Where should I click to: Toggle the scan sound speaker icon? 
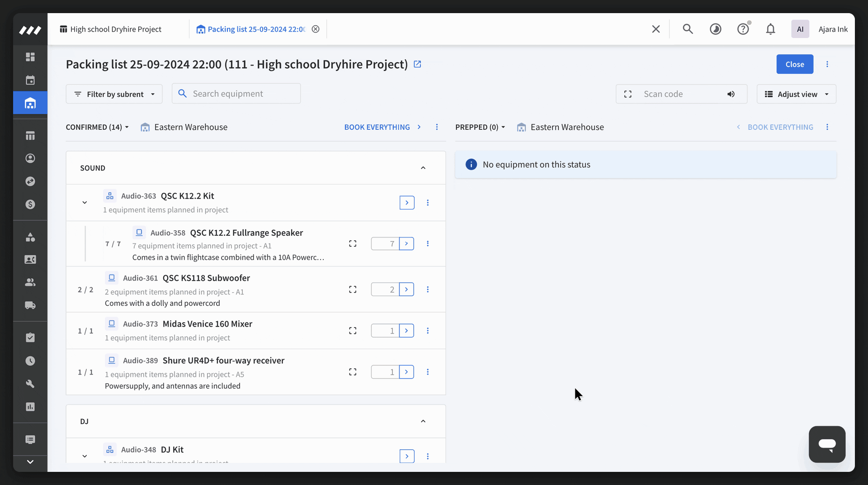click(731, 94)
